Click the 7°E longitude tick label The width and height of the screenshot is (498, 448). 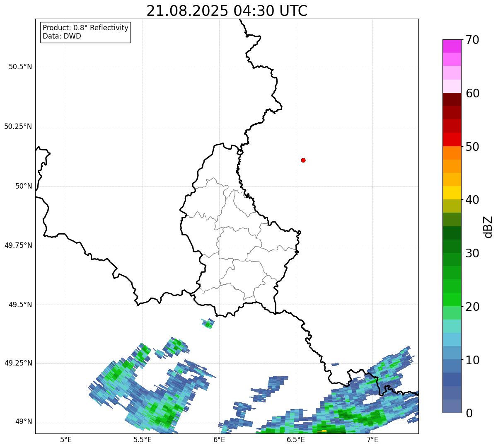(372, 440)
